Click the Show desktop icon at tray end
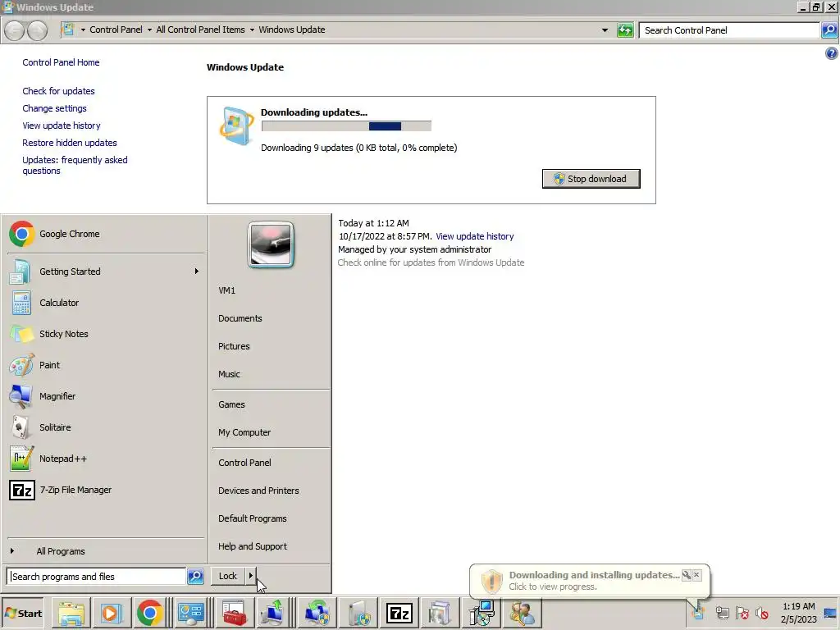840x630 pixels. pyautogui.click(x=831, y=614)
